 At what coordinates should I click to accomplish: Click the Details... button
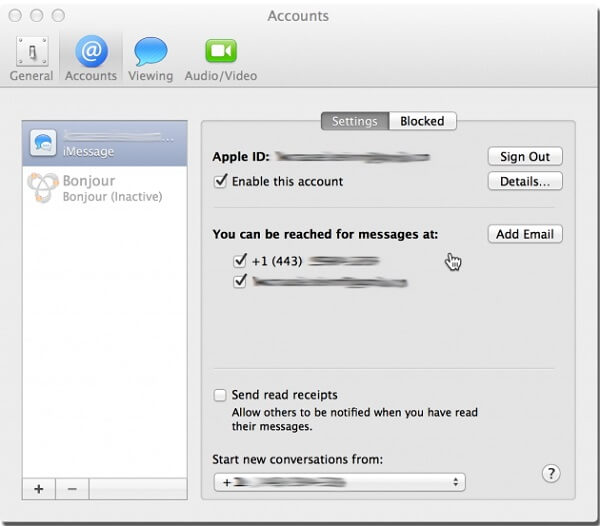(x=525, y=182)
